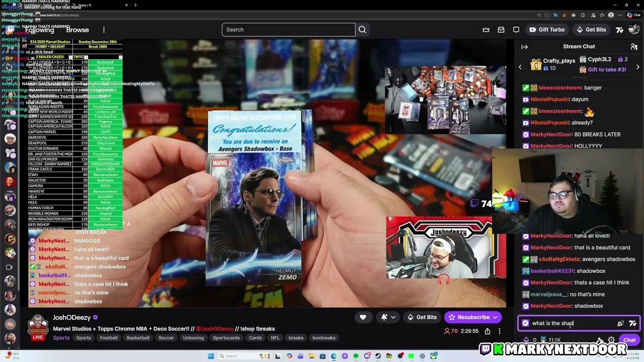Open the notifications inbox icon

[x=501, y=30]
